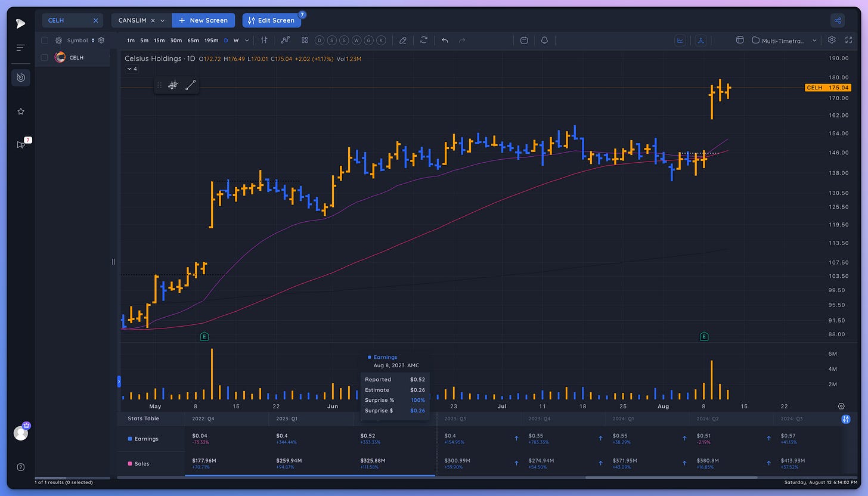Tick the select-all checkbox in Symbol header
868x496 pixels.
point(45,41)
